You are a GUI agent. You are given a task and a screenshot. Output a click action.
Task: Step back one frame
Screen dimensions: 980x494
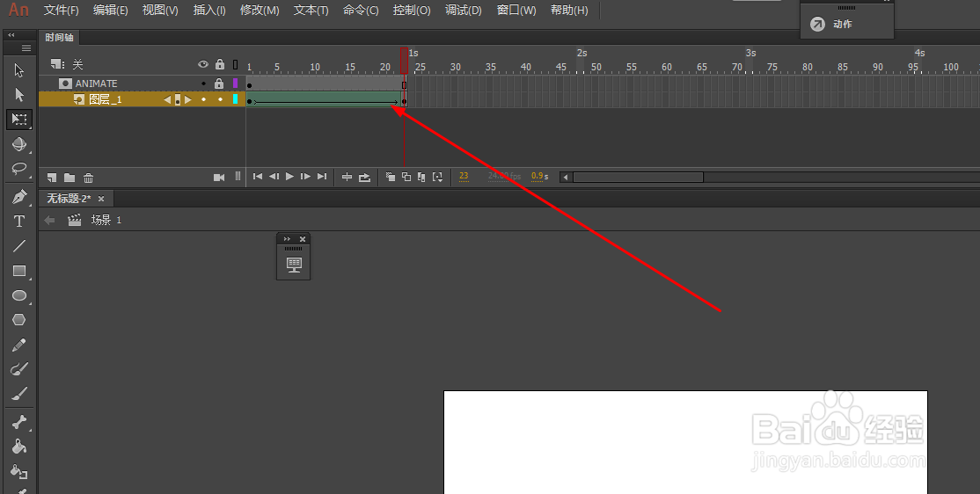(x=274, y=177)
